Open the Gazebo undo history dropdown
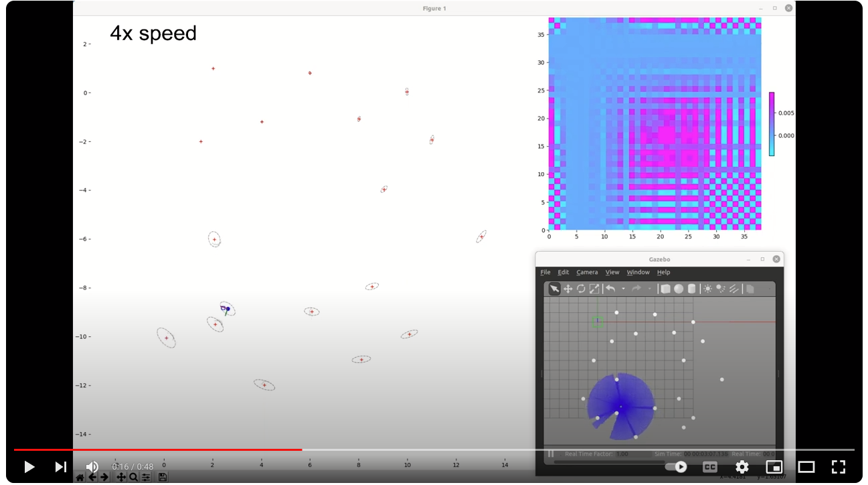The image size is (868, 485). pos(623,289)
